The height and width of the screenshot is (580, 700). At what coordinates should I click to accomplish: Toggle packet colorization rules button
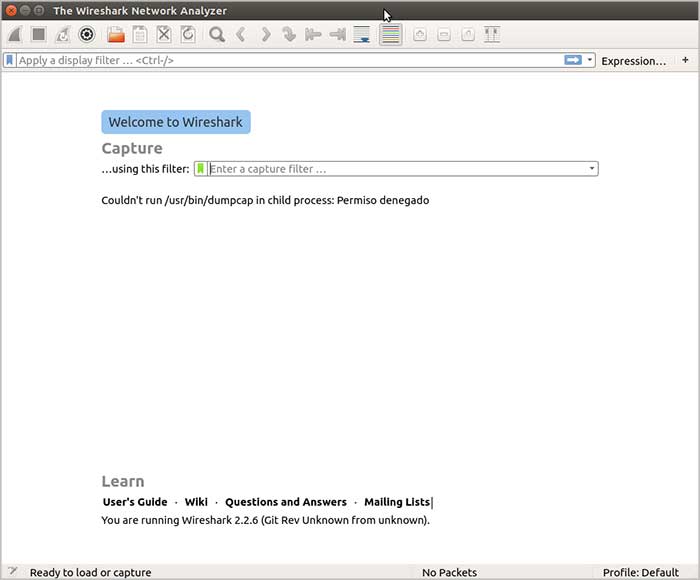click(x=391, y=34)
